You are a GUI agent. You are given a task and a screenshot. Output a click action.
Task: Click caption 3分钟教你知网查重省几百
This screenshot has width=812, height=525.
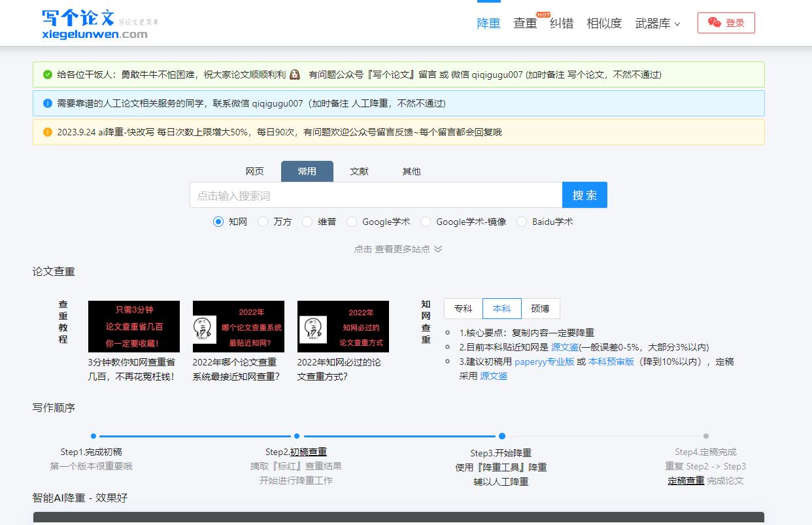pos(131,369)
